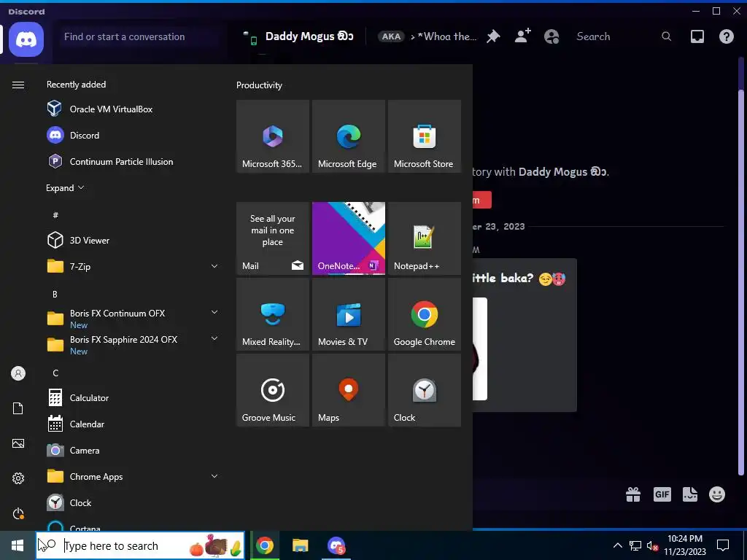Click the Discord home logo button

27,39
